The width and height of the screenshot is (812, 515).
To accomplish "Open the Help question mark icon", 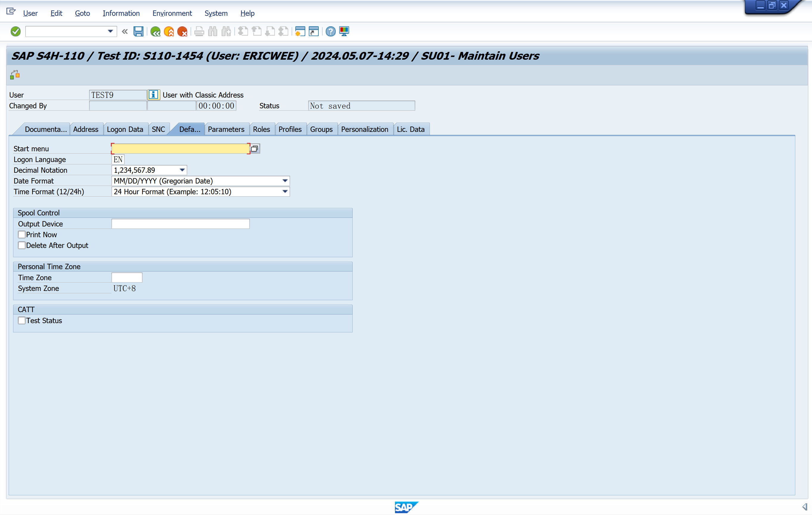I will [x=331, y=31].
